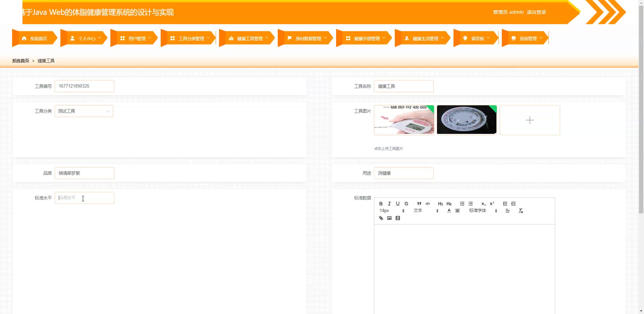
Task: Click 系统首页 in the breadcrumb
Action: (x=20, y=61)
